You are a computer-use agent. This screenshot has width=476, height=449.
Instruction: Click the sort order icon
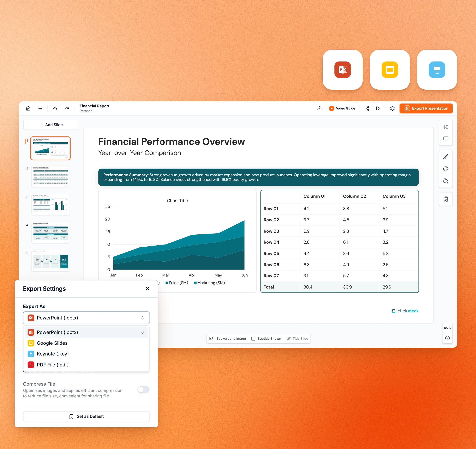point(446,127)
